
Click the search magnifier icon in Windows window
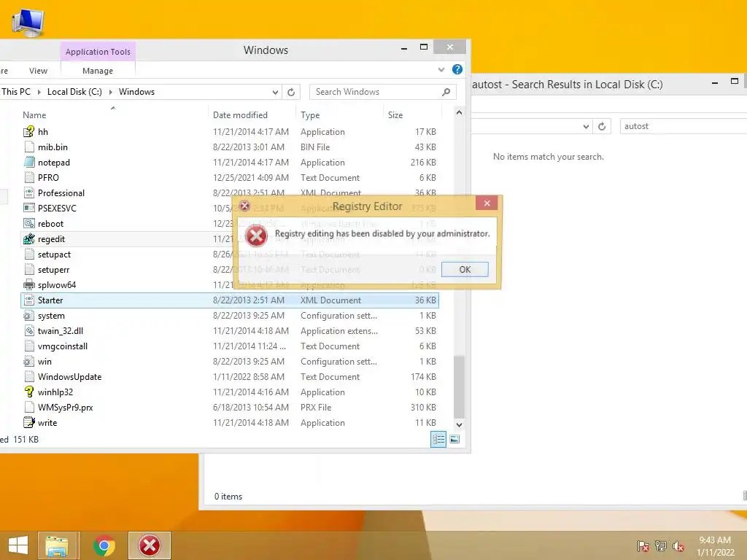tap(446, 92)
